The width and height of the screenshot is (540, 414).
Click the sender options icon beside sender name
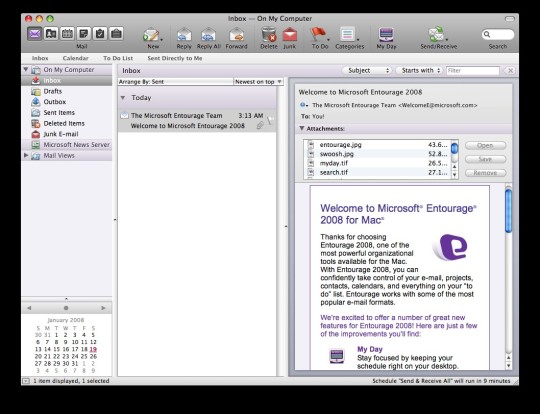click(x=304, y=105)
